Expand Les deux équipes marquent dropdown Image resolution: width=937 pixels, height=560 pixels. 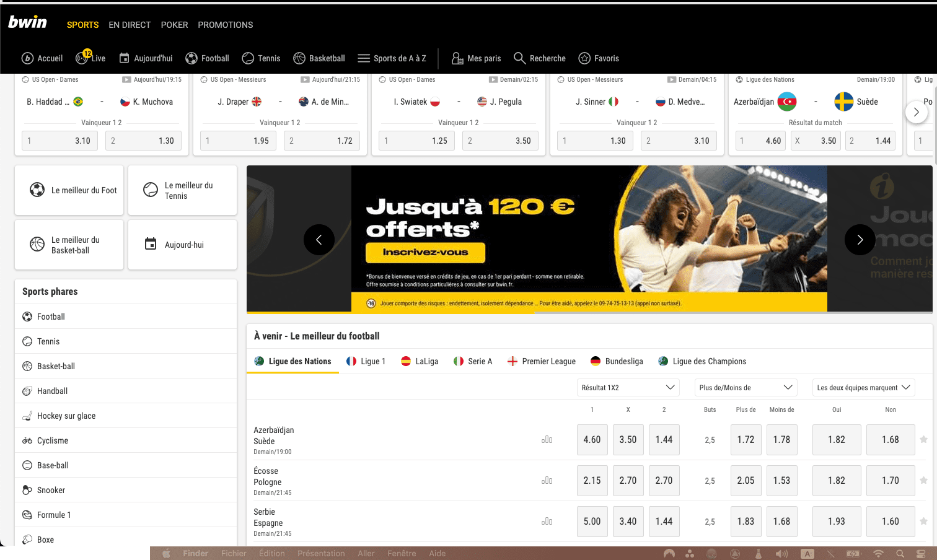pyautogui.click(x=863, y=388)
